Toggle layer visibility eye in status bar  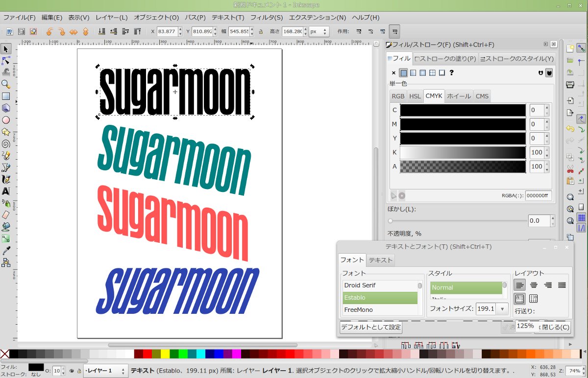click(x=72, y=371)
